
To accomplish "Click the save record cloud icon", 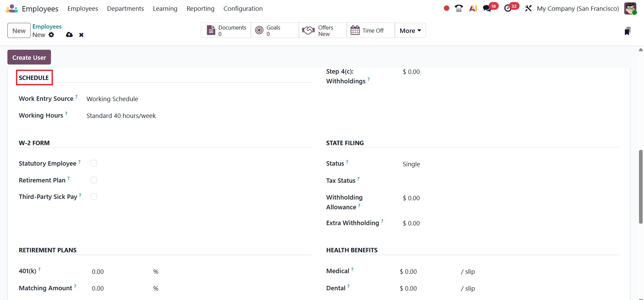I will point(69,35).
